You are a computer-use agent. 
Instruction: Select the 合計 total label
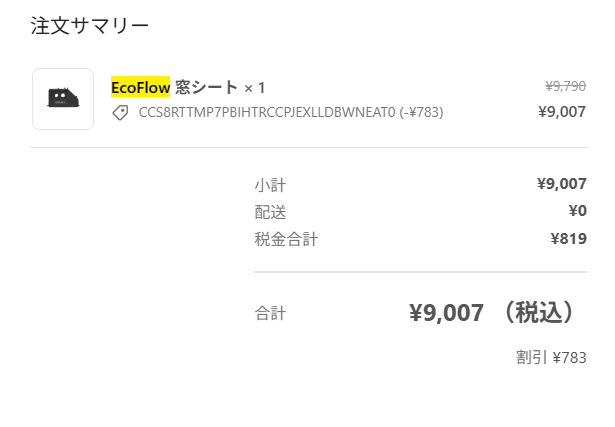270,313
